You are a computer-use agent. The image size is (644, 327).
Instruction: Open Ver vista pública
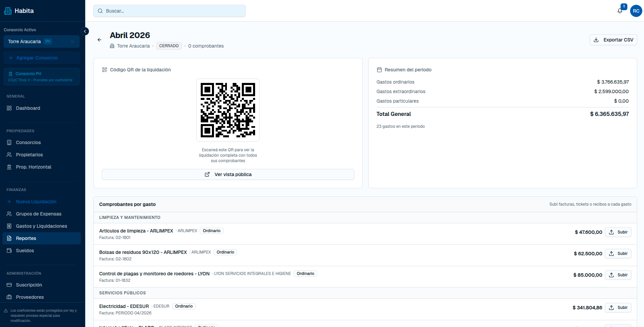tap(228, 174)
